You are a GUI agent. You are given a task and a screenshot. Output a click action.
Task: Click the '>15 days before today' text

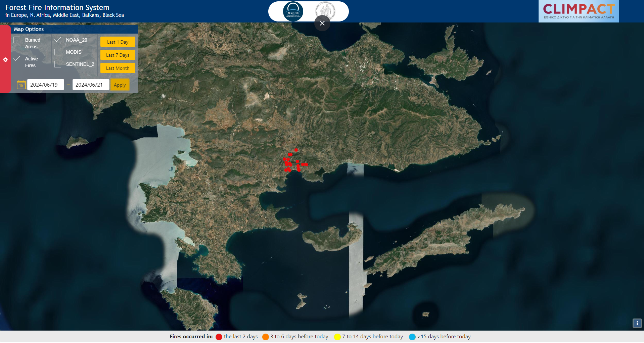coord(444,337)
